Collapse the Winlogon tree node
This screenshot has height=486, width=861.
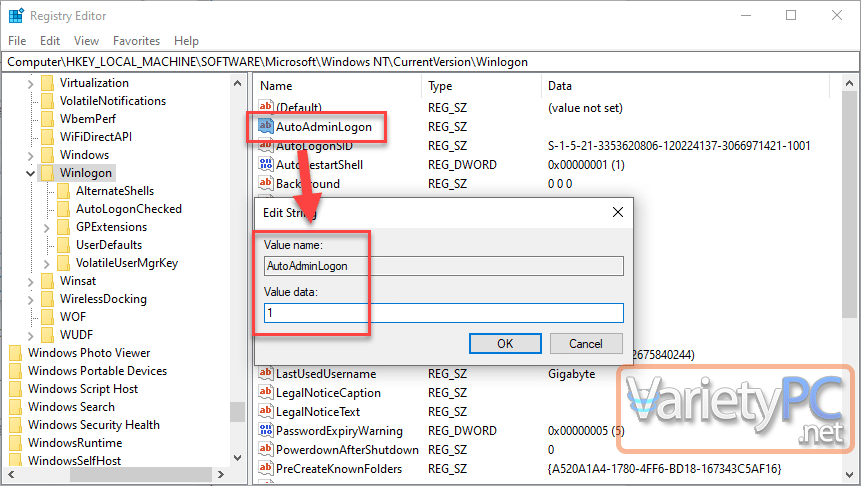[31, 174]
